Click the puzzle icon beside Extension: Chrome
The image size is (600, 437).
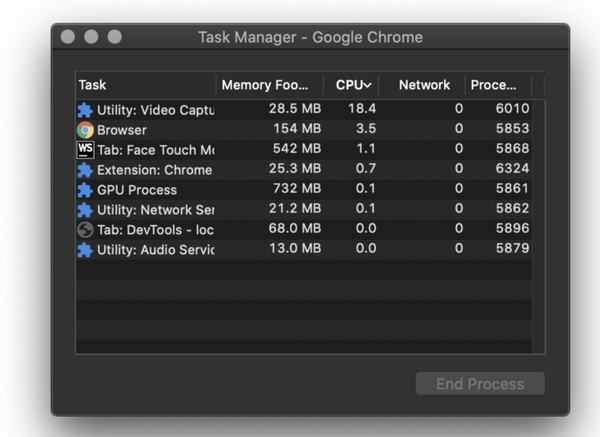(85, 170)
